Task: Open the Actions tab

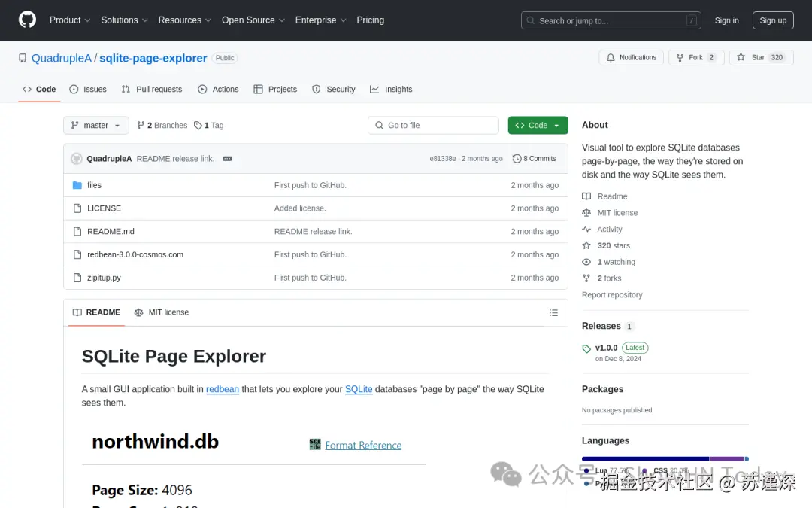Action: coord(218,89)
